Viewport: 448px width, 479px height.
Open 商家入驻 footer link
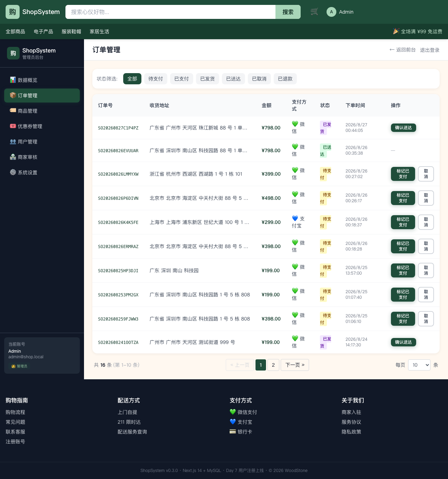point(351,412)
